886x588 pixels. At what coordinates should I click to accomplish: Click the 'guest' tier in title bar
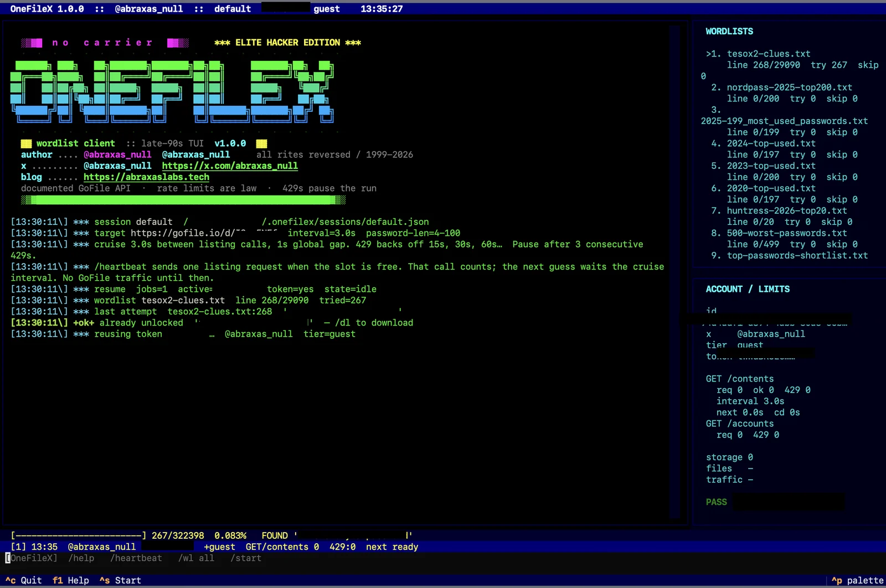pos(327,9)
